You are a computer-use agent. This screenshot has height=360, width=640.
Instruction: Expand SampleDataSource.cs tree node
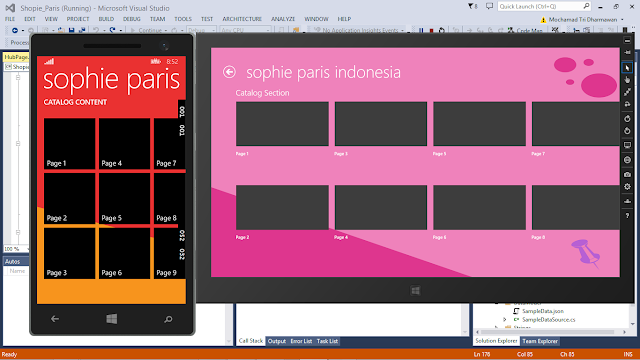coord(504,320)
